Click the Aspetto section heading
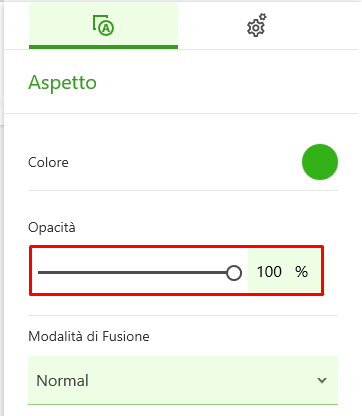Screen dimensions: 362x416 62,83
